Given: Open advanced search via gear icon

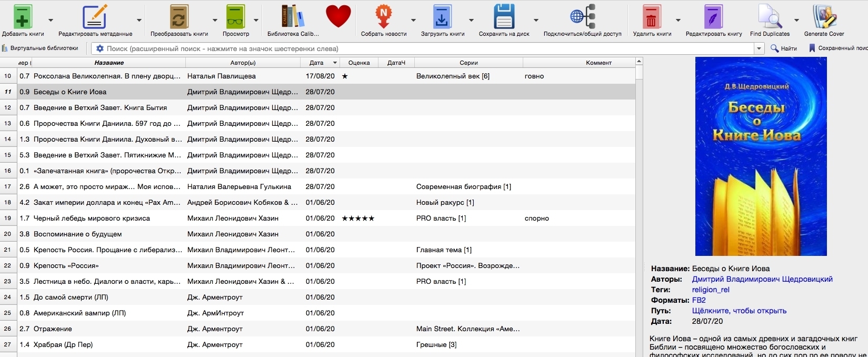Looking at the screenshot, I should coord(99,48).
